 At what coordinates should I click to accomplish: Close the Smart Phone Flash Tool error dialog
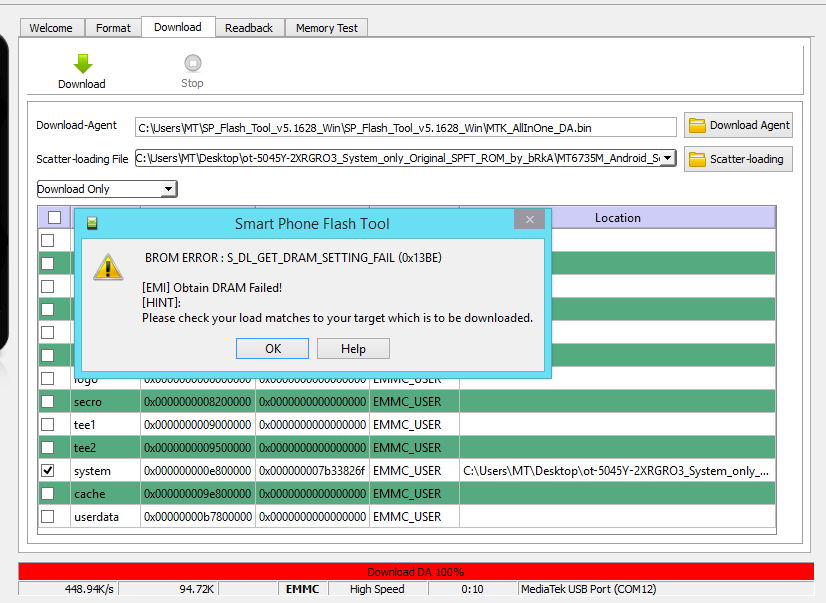click(530, 220)
